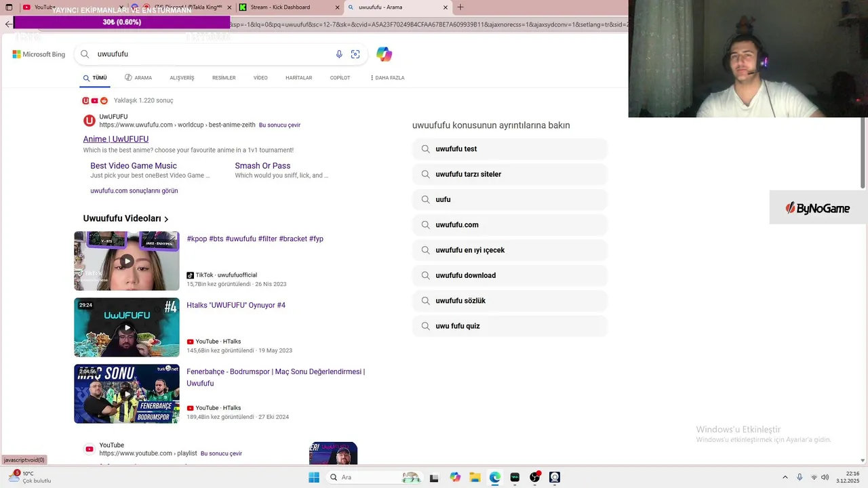Image resolution: width=868 pixels, height=488 pixels.
Task: Click the page vertical scrollbar
Action: [863, 153]
